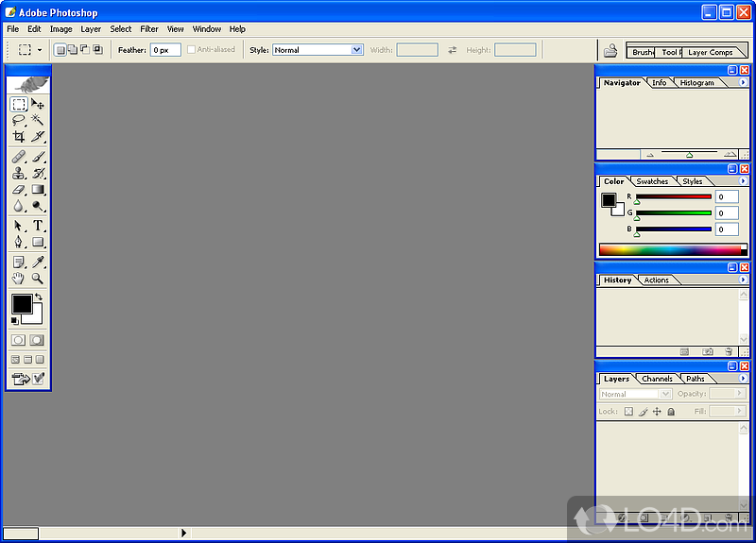Select the Hand tool
The height and width of the screenshot is (543, 756).
coord(18,279)
